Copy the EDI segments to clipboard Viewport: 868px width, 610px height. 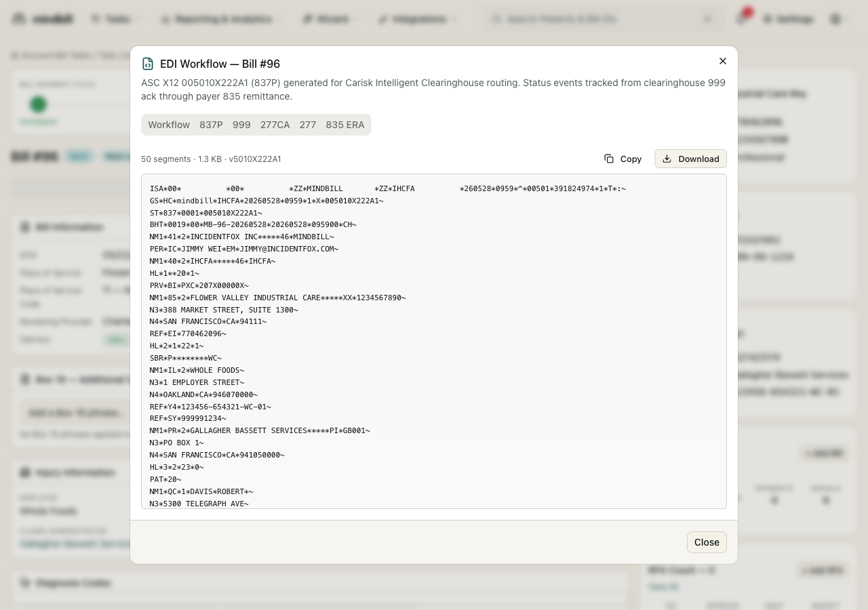tap(623, 159)
